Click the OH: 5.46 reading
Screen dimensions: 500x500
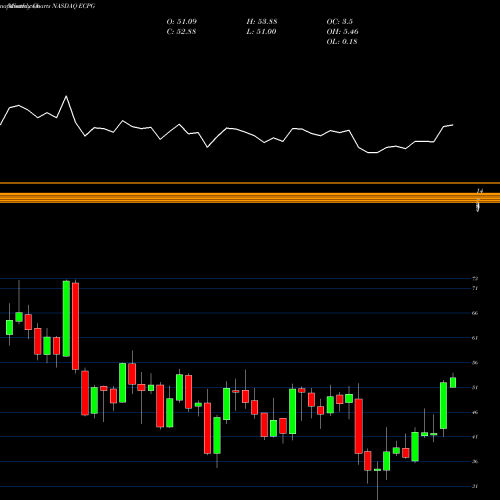point(342,31)
